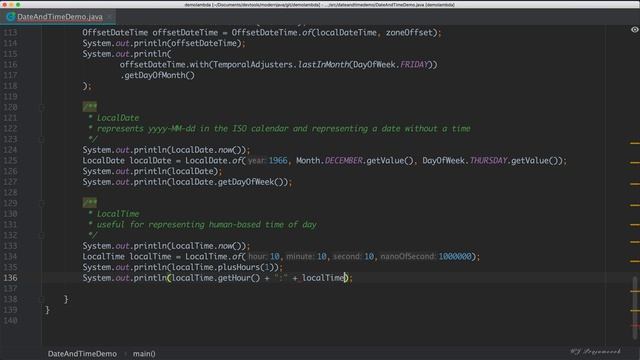Screen dimensions: 640x360
Task: Click zoneOffset argument on line 113
Action: [x=409, y=33]
